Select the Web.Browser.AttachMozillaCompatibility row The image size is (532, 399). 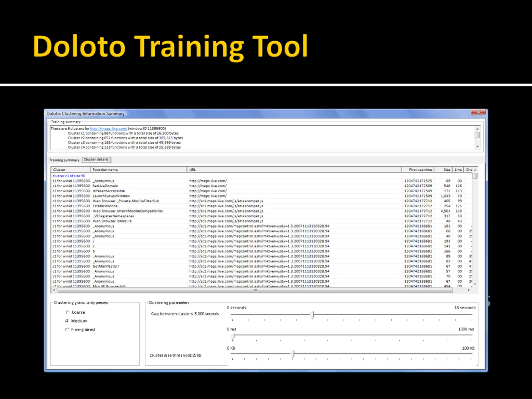(261, 211)
